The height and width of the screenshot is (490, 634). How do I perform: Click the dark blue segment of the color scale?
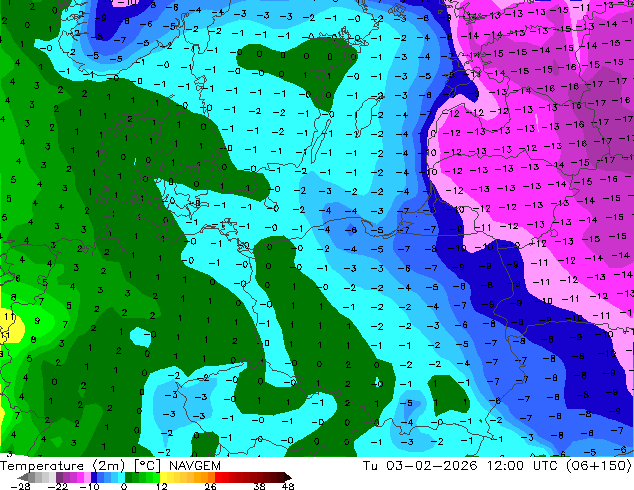94,477
